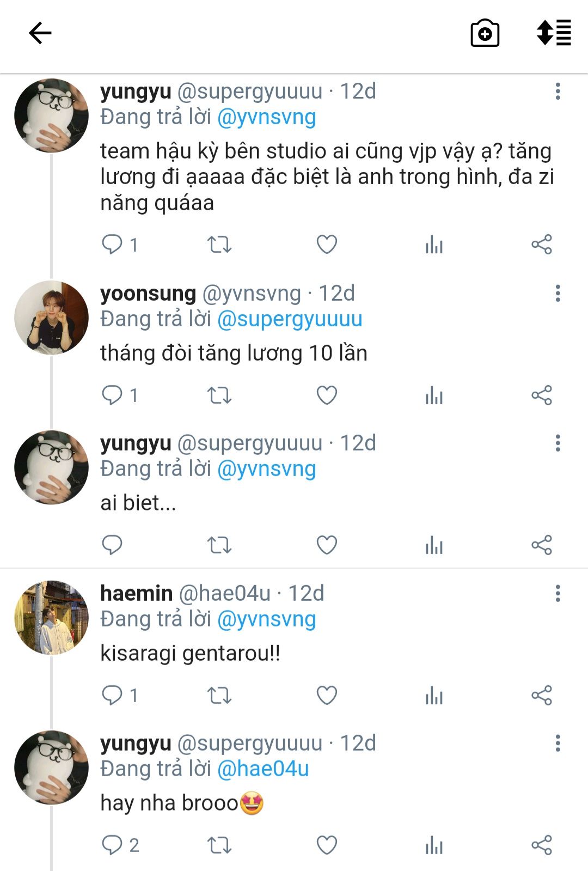Screen dimensions: 588x871
Task: Reply to yungyu's 'team hậu kỳ' tweet
Action: coord(112,245)
